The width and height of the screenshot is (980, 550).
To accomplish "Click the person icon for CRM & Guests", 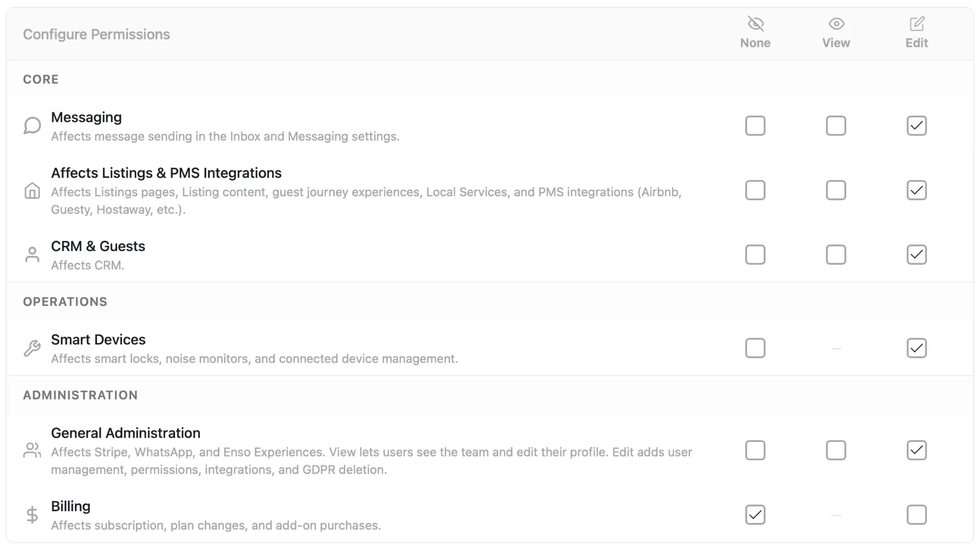I will pos(32,255).
